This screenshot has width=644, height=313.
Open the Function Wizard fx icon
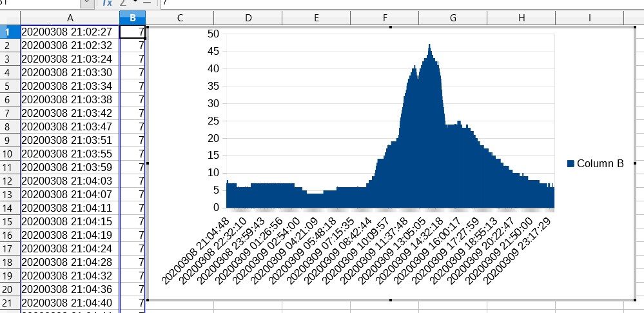tap(107, 3)
